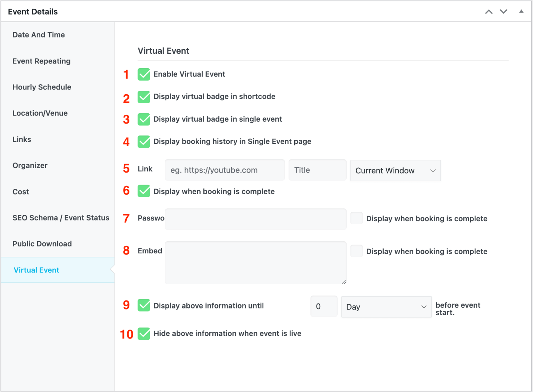Click inside the Embed textarea
Screen dimensions: 533x392
tap(255, 262)
